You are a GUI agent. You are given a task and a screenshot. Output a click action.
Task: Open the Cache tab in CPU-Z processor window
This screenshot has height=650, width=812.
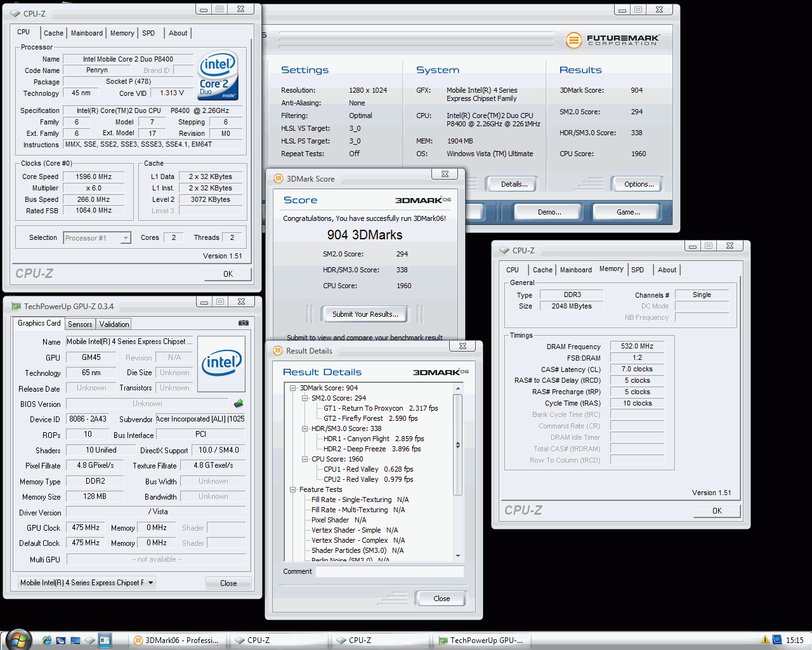click(53, 33)
